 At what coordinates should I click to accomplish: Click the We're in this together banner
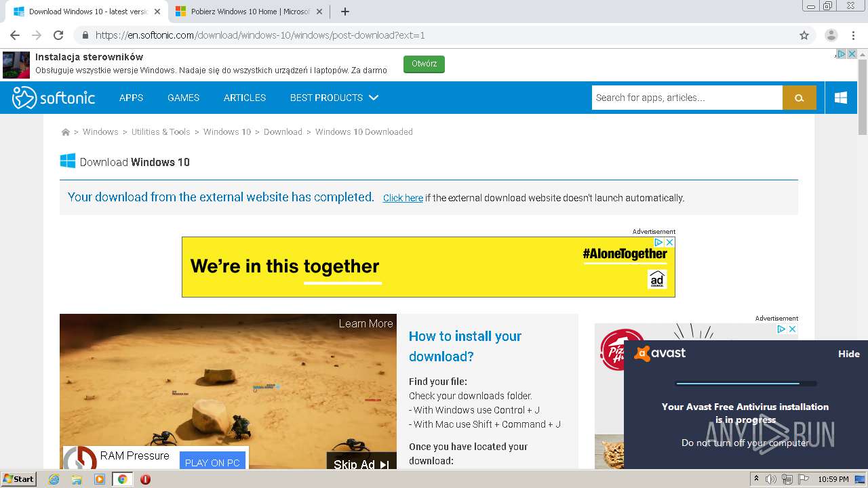tap(428, 266)
